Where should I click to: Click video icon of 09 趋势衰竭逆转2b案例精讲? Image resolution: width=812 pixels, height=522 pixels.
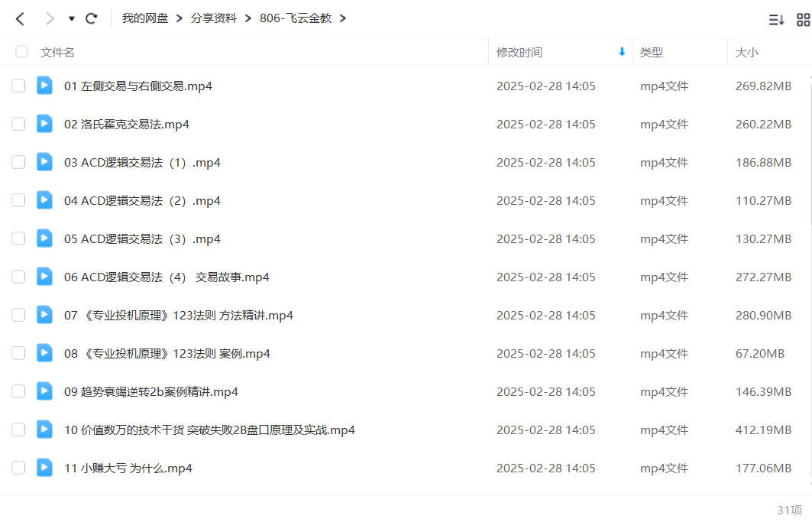click(44, 391)
